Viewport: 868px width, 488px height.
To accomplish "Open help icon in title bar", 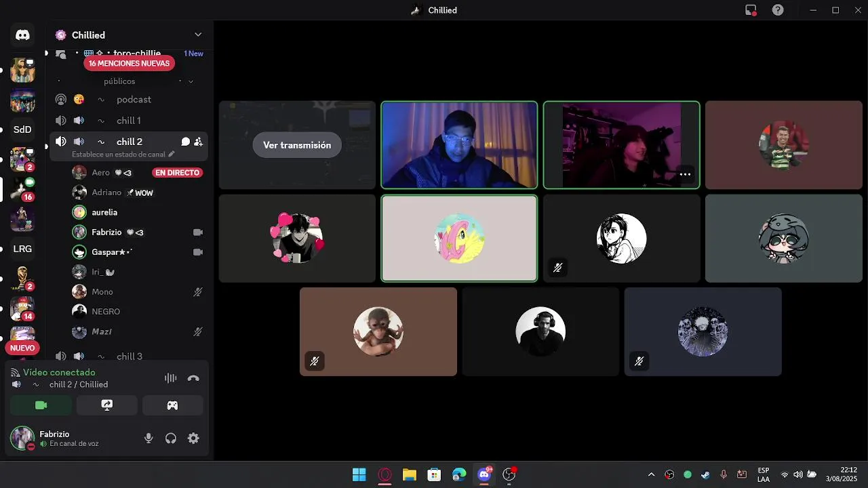I will point(778,10).
